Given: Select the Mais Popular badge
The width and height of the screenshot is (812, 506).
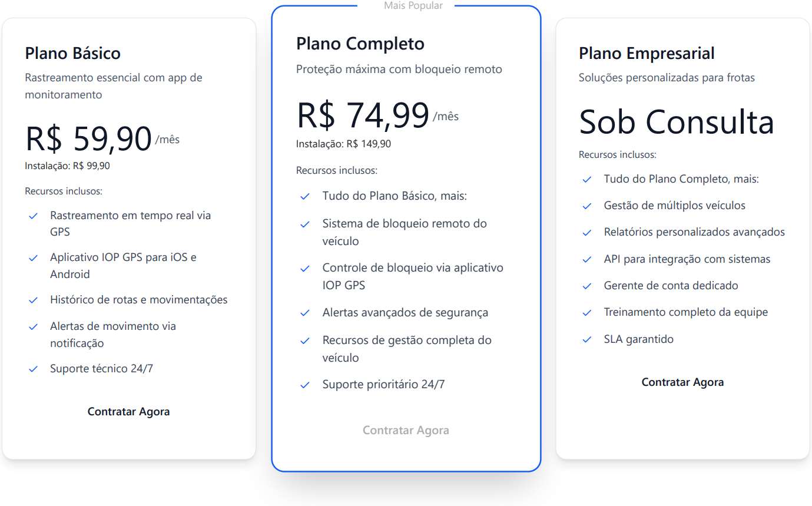Looking at the screenshot, I should click(413, 5).
